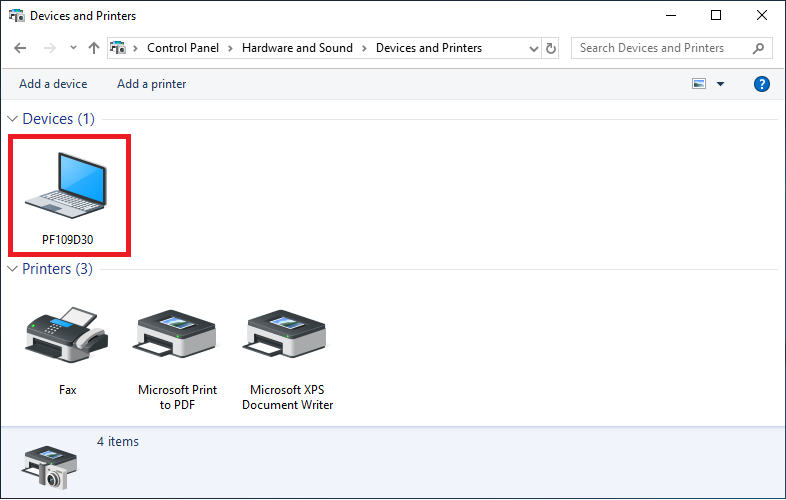Click the refresh button in address bar
Viewport: 786px width, 500px height.
pos(551,48)
